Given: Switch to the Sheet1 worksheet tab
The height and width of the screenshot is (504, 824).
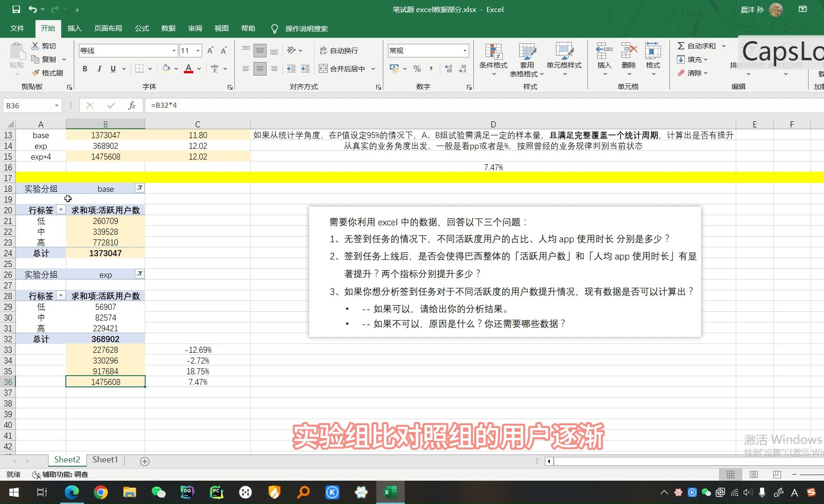Looking at the screenshot, I should coord(105,460).
